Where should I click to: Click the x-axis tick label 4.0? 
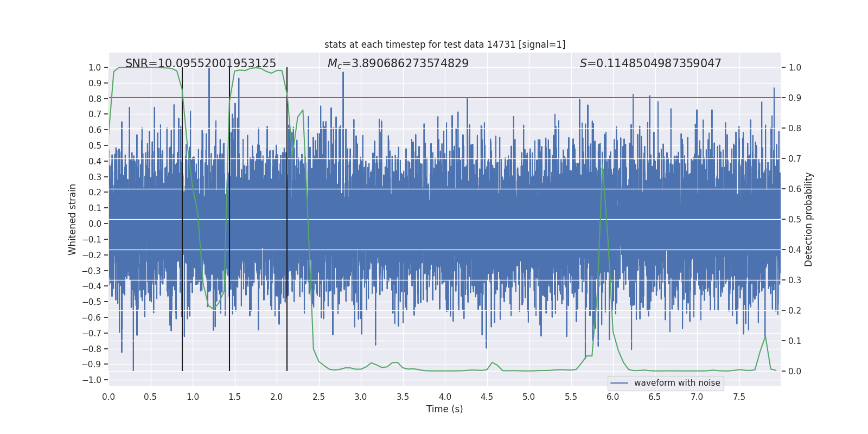[x=445, y=397]
